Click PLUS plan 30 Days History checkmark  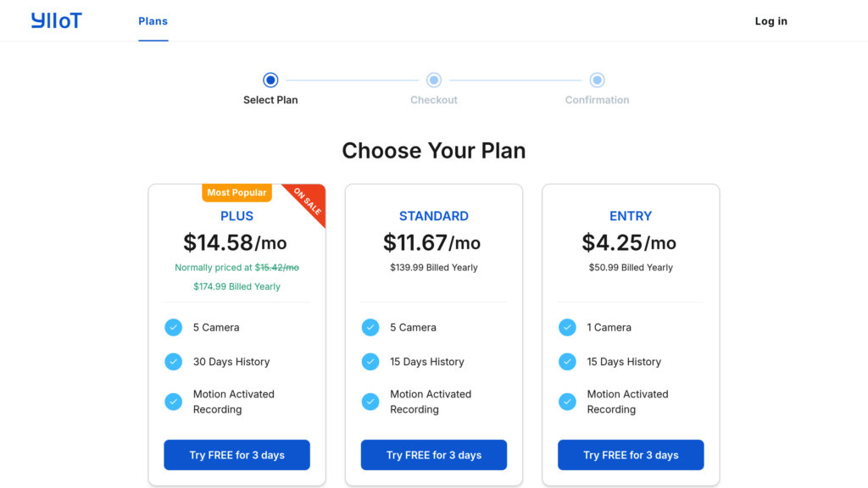(174, 362)
